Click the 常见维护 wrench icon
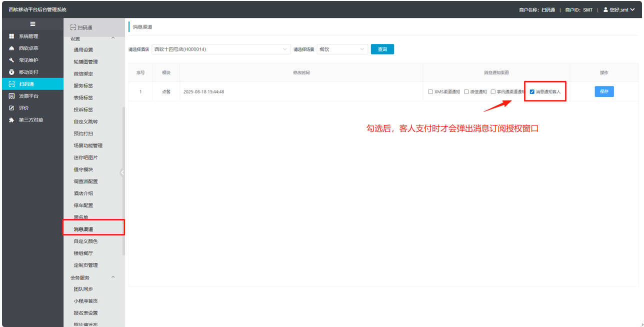 11,60
